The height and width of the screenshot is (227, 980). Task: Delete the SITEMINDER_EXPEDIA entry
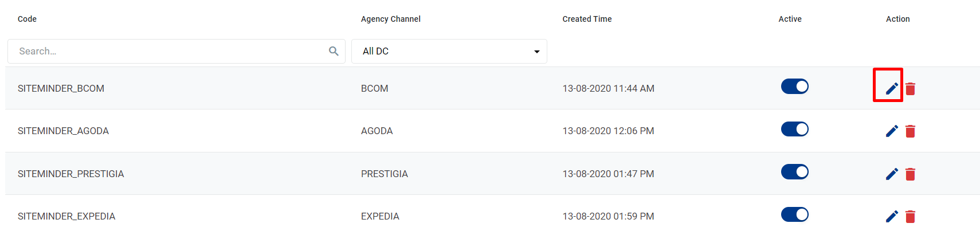coord(910,216)
